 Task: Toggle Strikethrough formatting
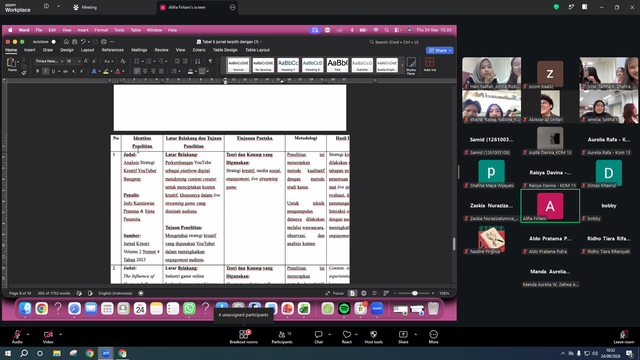tap(65, 71)
